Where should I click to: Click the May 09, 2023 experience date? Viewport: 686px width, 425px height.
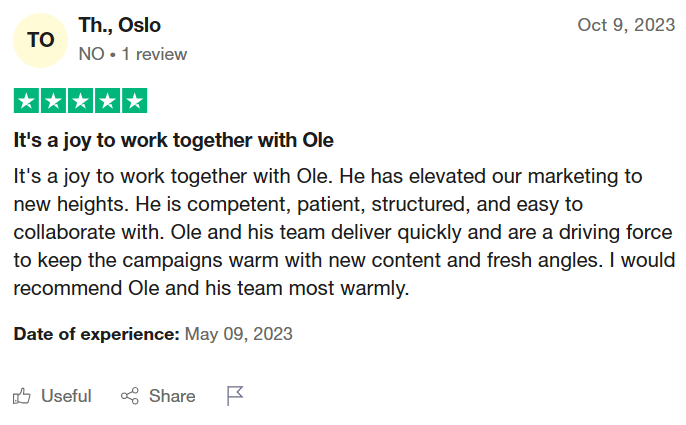click(239, 333)
